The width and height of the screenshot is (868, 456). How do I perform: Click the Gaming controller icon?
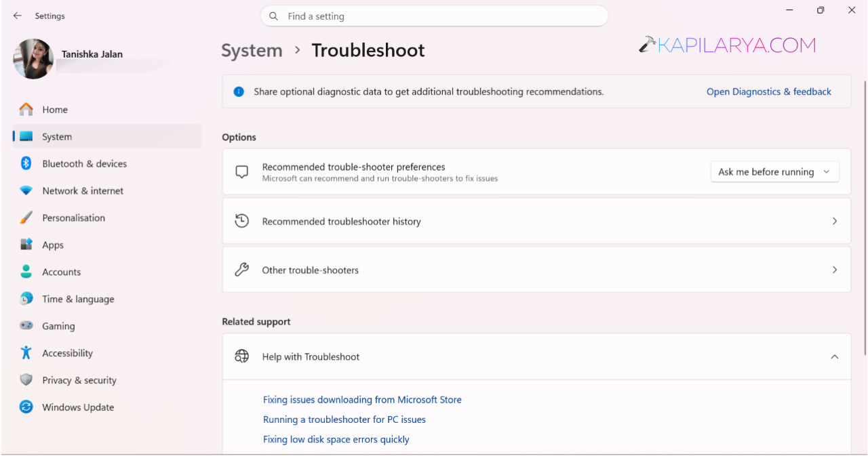pos(26,326)
